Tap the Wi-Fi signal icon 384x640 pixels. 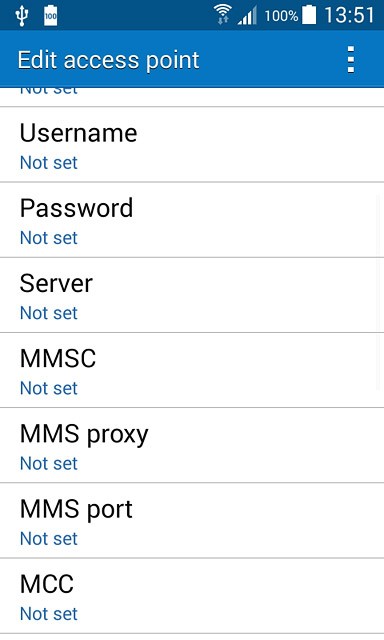[222, 16]
